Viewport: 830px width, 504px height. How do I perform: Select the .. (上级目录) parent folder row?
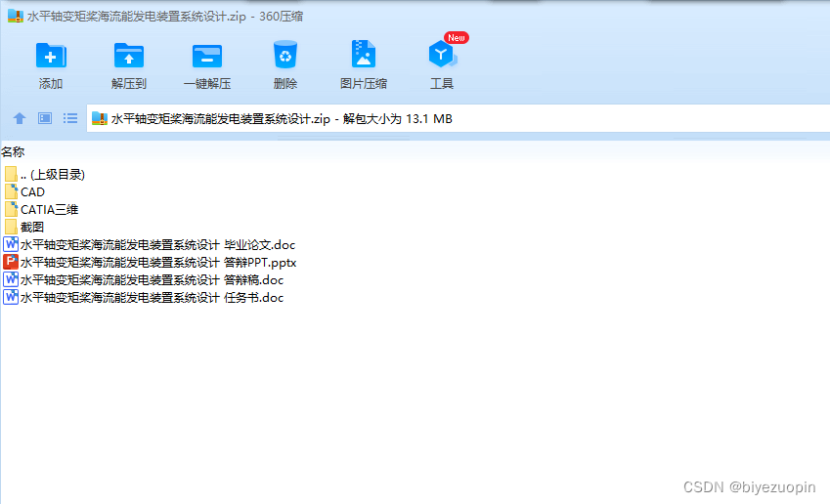44,175
